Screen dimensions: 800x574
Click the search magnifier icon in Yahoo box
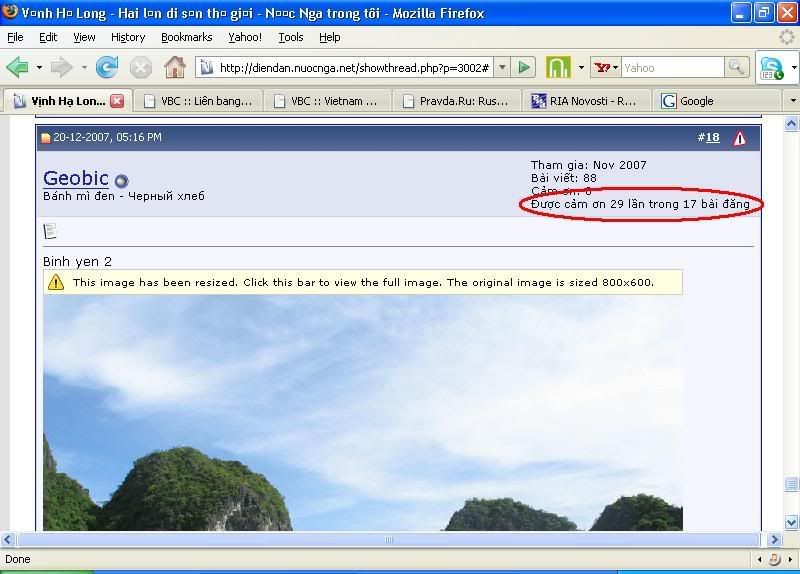click(736, 68)
